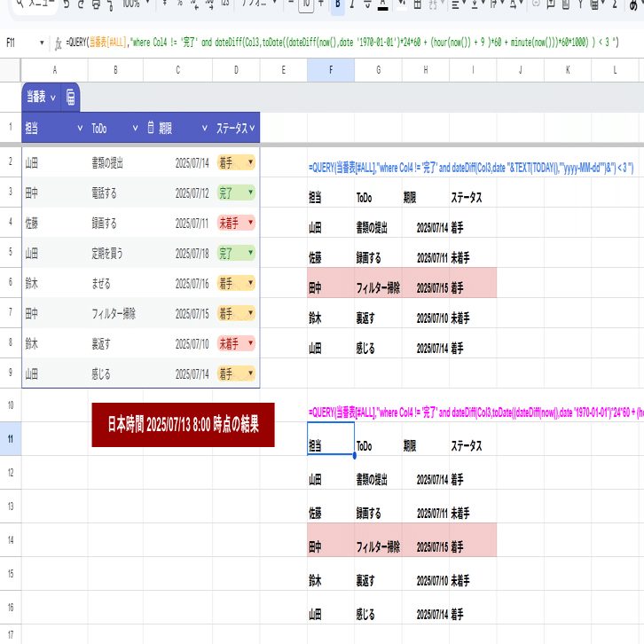This screenshot has width=644, height=644.
Task: Open 着手 status chip for まぜる row
Action: (x=236, y=283)
